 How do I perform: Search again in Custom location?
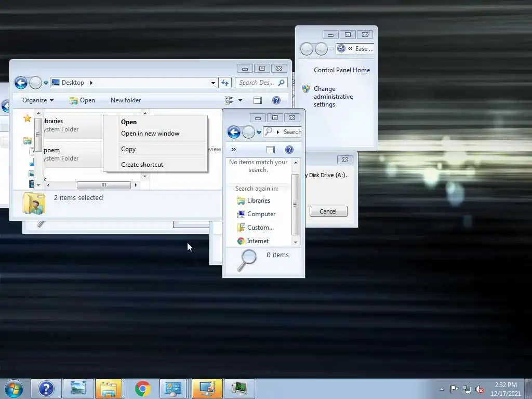click(256, 228)
